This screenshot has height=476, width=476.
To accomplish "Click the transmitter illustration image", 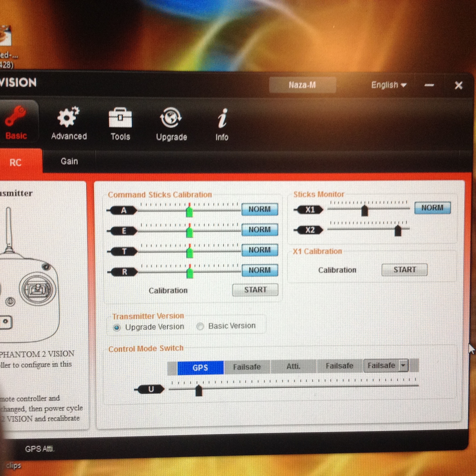I will click(x=30, y=275).
